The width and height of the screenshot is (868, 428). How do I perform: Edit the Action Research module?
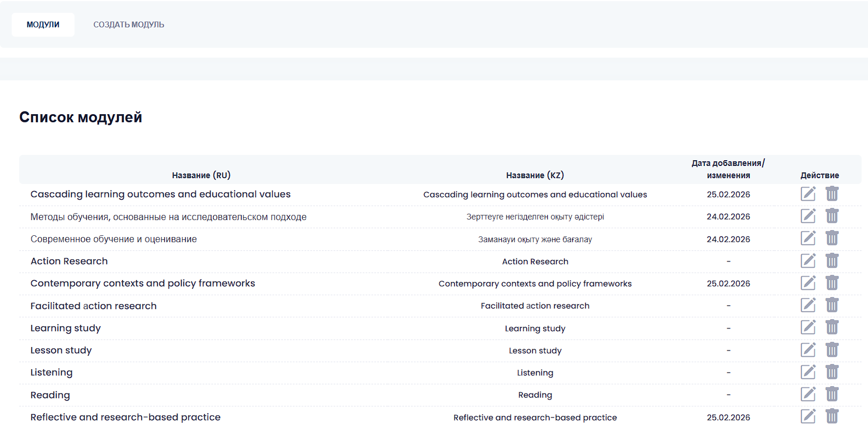(808, 261)
